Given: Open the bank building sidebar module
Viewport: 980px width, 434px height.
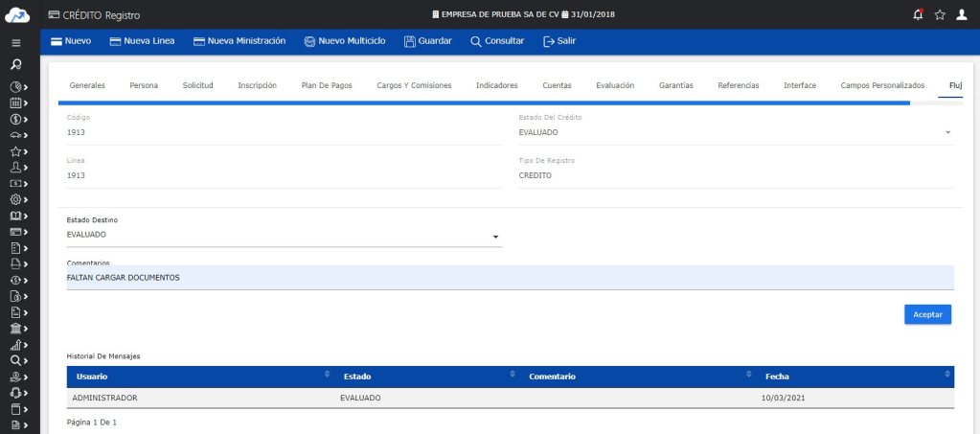Looking at the screenshot, I should click(x=15, y=328).
